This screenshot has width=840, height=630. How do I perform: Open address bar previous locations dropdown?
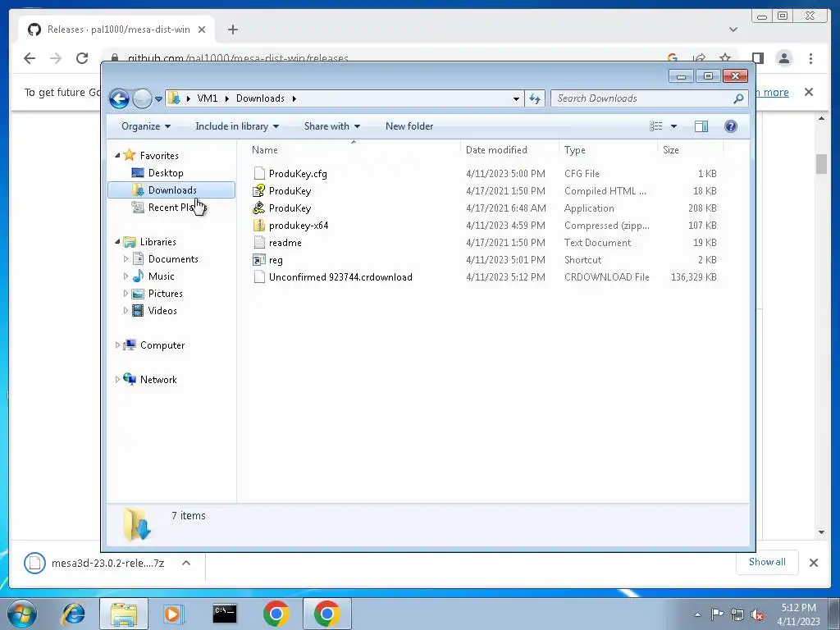[516, 98]
